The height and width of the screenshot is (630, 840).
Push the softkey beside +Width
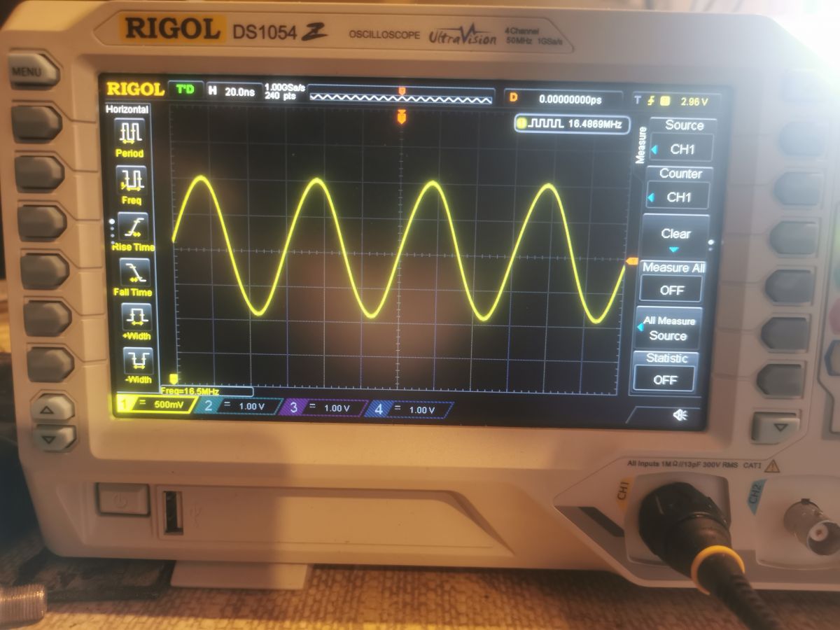(x=48, y=318)
